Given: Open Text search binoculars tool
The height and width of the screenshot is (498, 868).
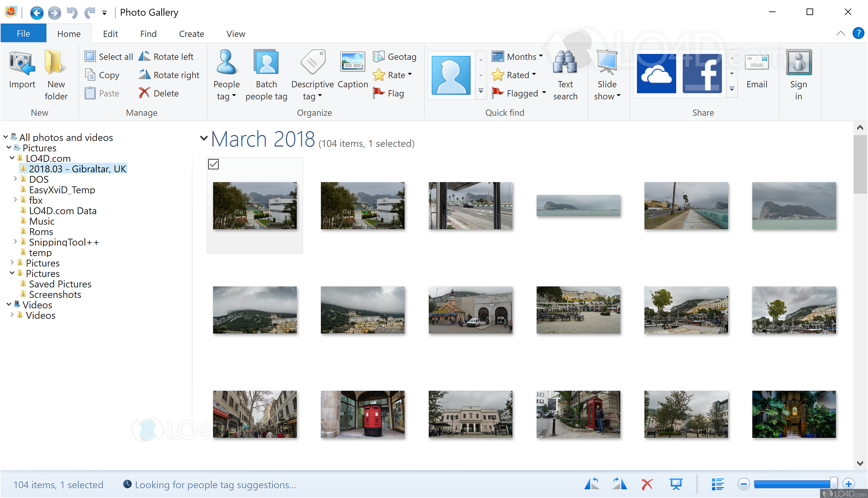Looking at the screenshot, I should click(x=565, y=62).
